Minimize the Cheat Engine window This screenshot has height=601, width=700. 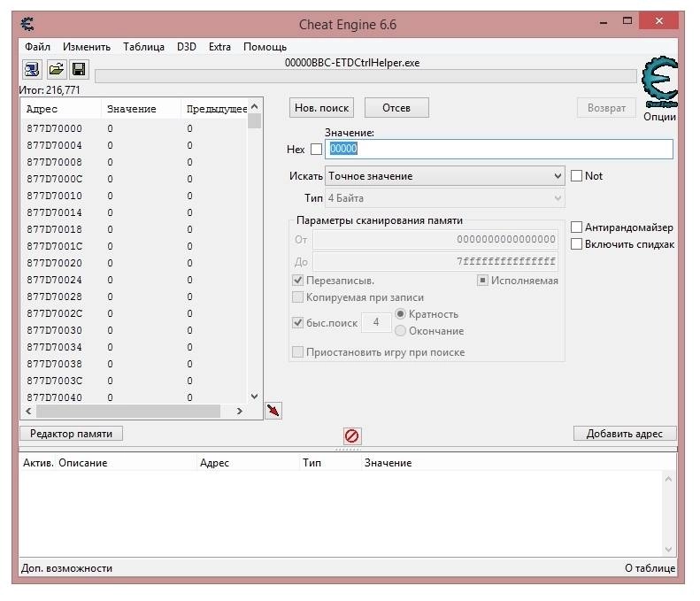[x=604, y=22]
